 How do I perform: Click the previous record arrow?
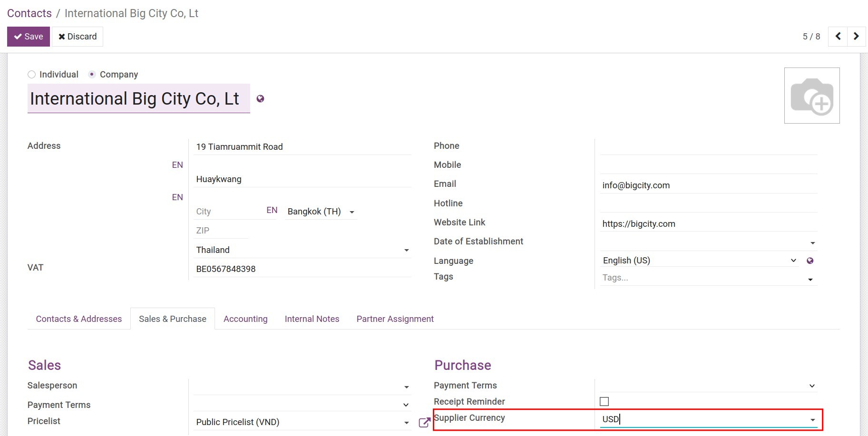pos(838,37)
